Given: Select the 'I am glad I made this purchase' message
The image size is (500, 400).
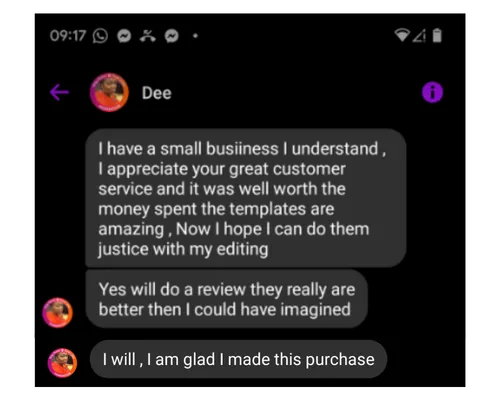Looking at the screenshot, I should click(x=238, y=359).
